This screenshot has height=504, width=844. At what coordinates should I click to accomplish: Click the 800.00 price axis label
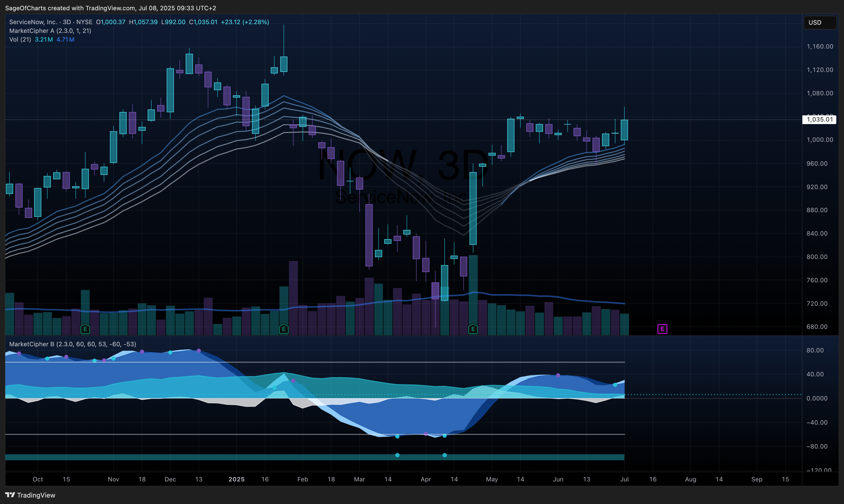[x=817, y=257]
